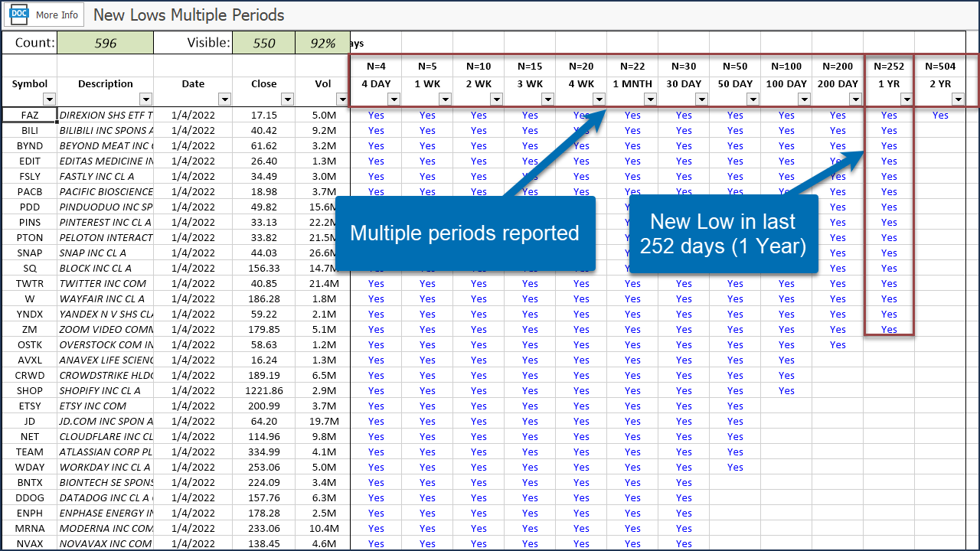Click the WDAY date cell 1/4/2022
Screen dimensions: 980x551
pyautogui.click(x=193, y=467)
